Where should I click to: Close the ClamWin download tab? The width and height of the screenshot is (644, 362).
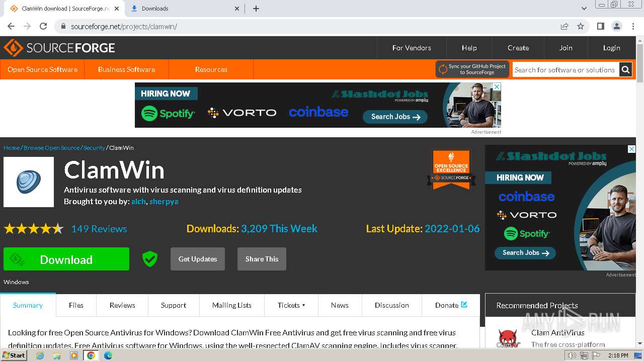click(x=116, y=9)
